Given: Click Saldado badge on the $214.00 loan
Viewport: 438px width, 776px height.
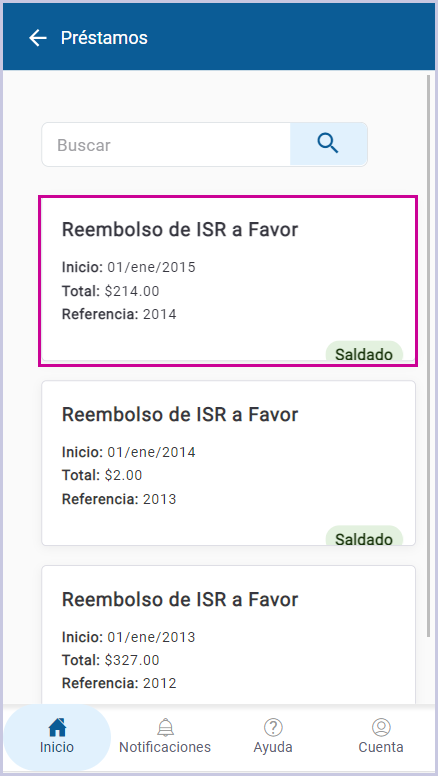Looking at the screenshot, I should coord(364,353).
